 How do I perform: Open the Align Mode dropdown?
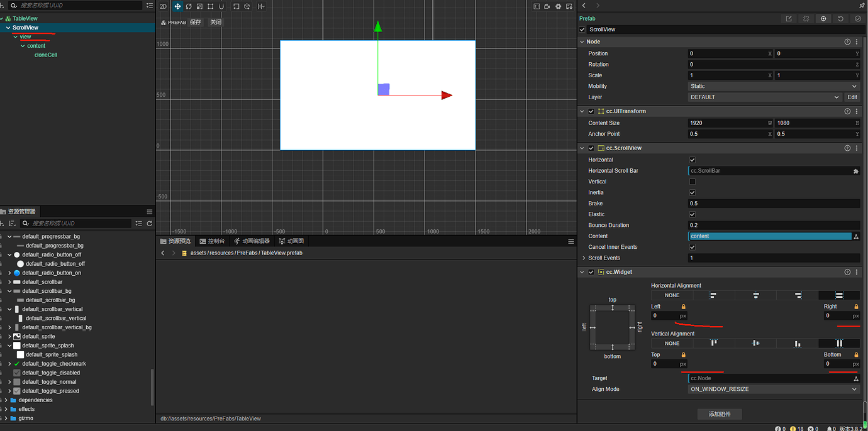point(773,389)
